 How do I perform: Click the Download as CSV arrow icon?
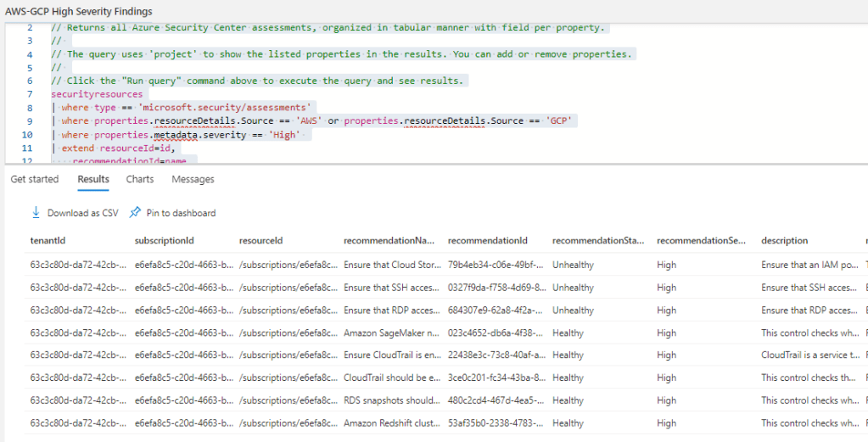(36, 213)
